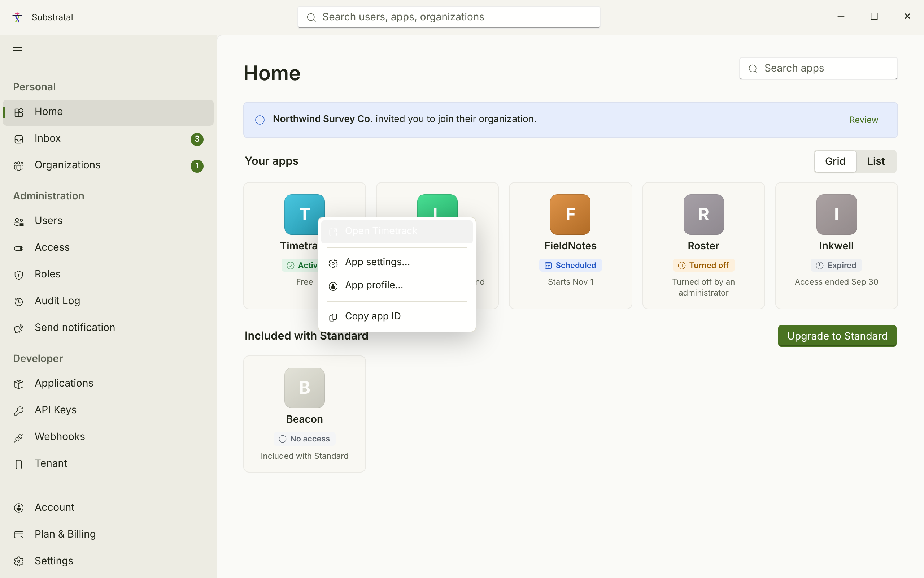Collapse the sidebar with hamburger icon
Viewport: 924px width, 578px height.
(x=17, y=50)
